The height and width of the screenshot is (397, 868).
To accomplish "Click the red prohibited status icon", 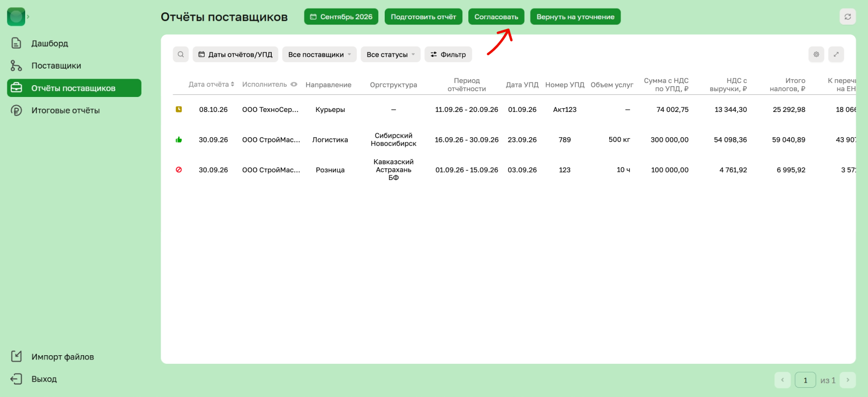I will (x=179, y=170).
